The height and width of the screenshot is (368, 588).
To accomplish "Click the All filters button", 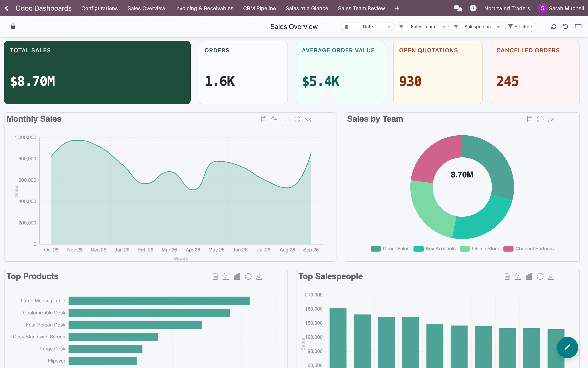I will 521,27.
